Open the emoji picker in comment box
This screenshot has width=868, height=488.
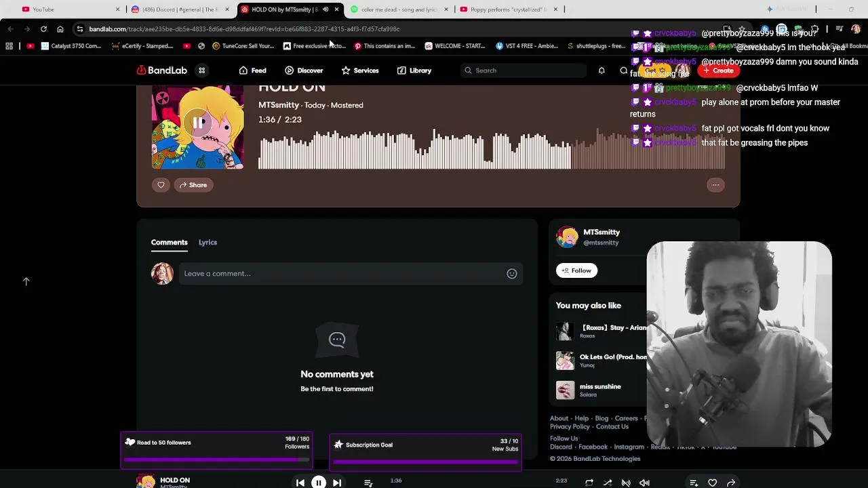512,274
